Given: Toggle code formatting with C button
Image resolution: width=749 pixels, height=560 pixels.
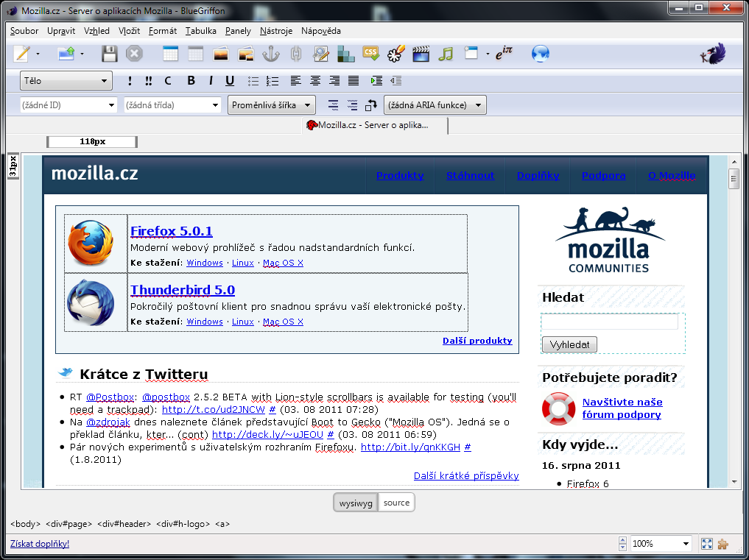Looking at the screenshot, I should (x=168, y=81).
